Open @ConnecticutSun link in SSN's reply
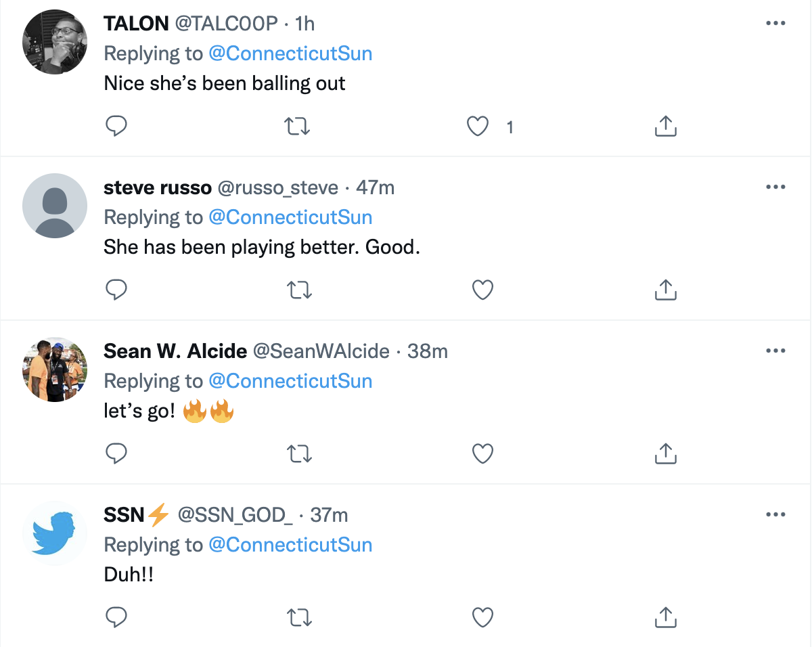This screenshot has width=812, height=647. [290, 545]
